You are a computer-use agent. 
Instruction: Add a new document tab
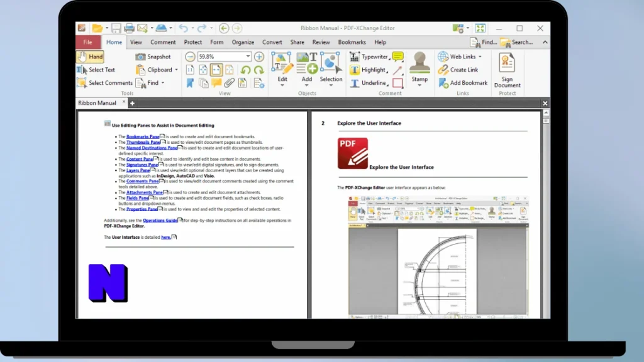pyautogui.click(x=132, y=104)
